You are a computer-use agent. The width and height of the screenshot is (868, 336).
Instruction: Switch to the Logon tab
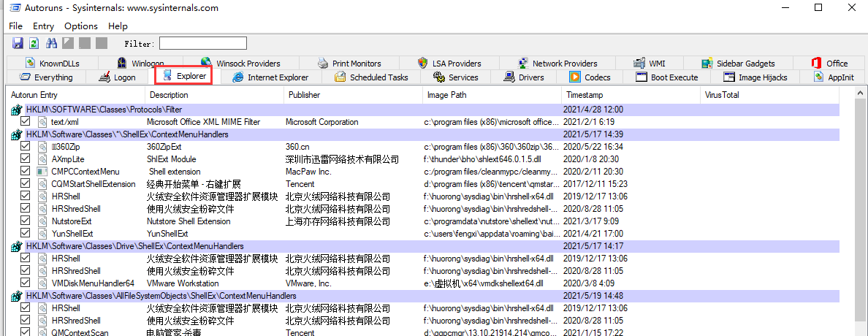click(x=117, y=77)
